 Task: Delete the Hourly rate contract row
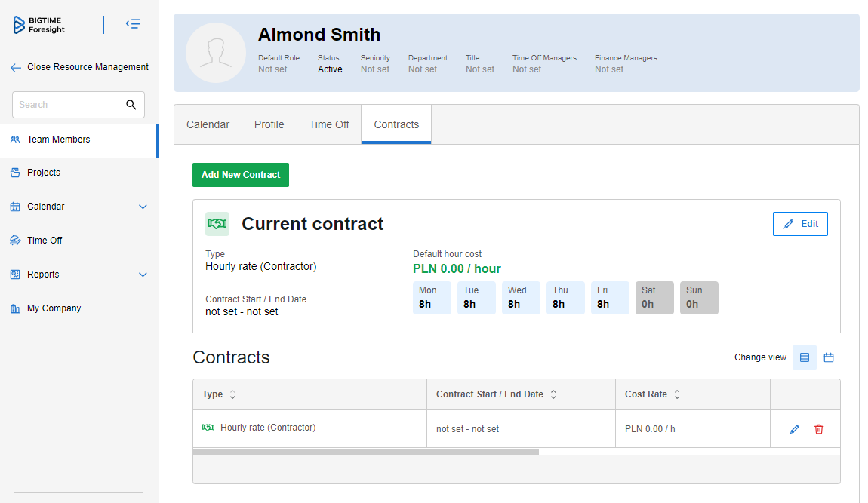[819, 429]
